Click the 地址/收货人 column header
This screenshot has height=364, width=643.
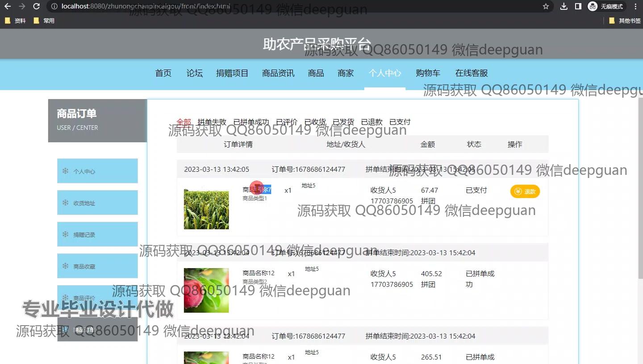point(346,144)
